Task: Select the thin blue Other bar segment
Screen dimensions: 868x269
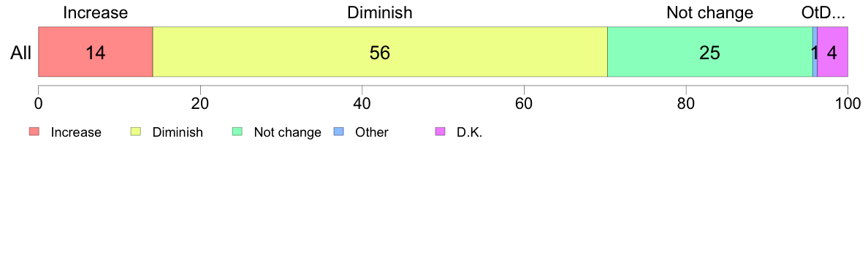Action: 815,51
